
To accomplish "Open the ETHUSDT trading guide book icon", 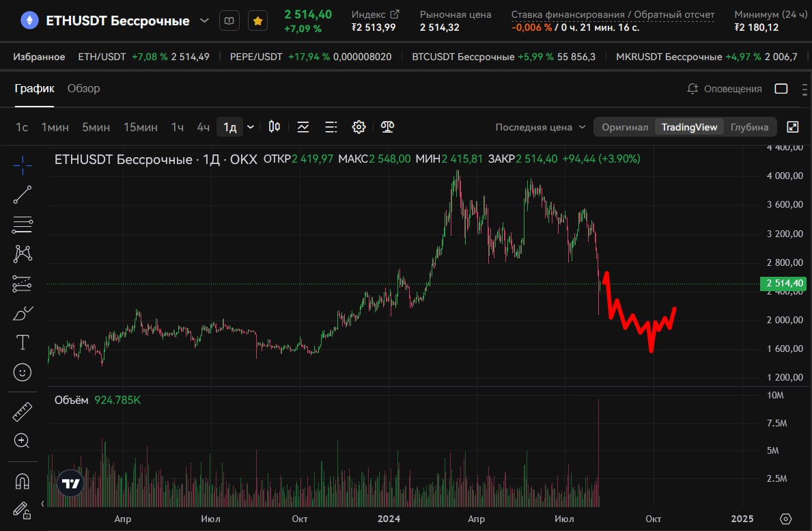I will pyautogui.click(x=229, y=21).
